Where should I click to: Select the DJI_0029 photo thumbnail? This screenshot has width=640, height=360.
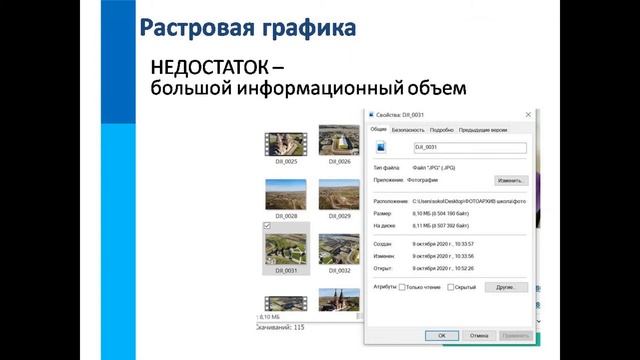pos(339,195)
